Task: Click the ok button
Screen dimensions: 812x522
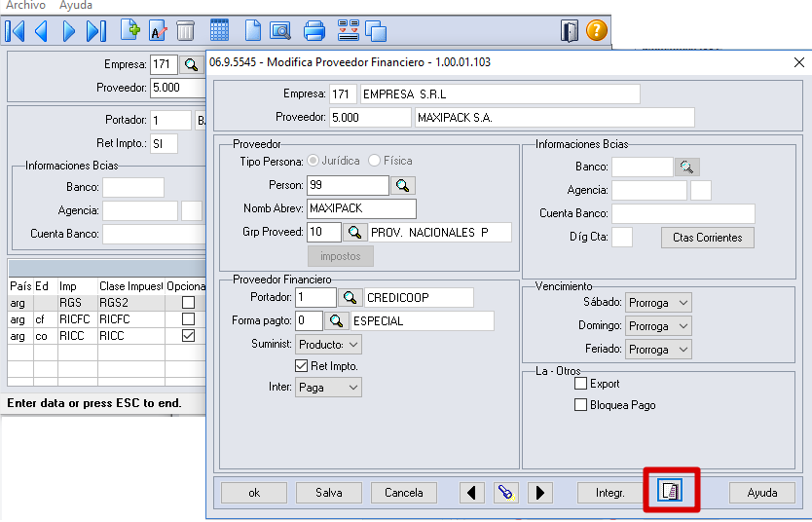Action: [254, 493]
